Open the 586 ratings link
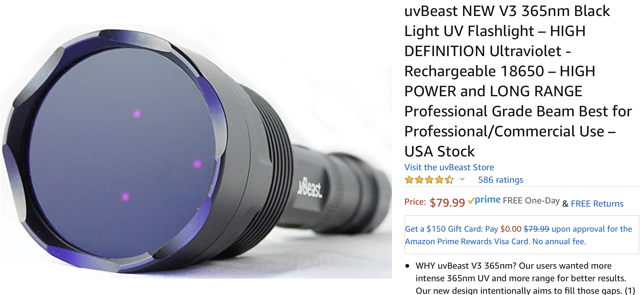Screen dimensions: 644x295 tap(501, 180)
